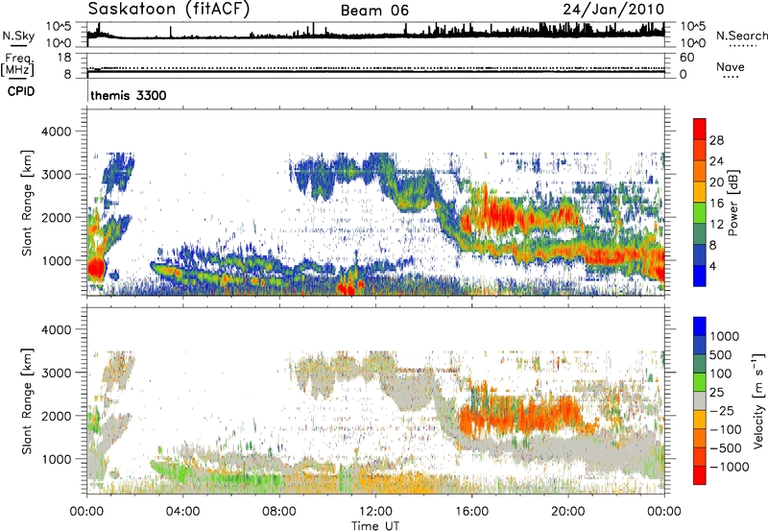
Task: Click the '16:00' time axis label
Action: click(x=471, y=512)
